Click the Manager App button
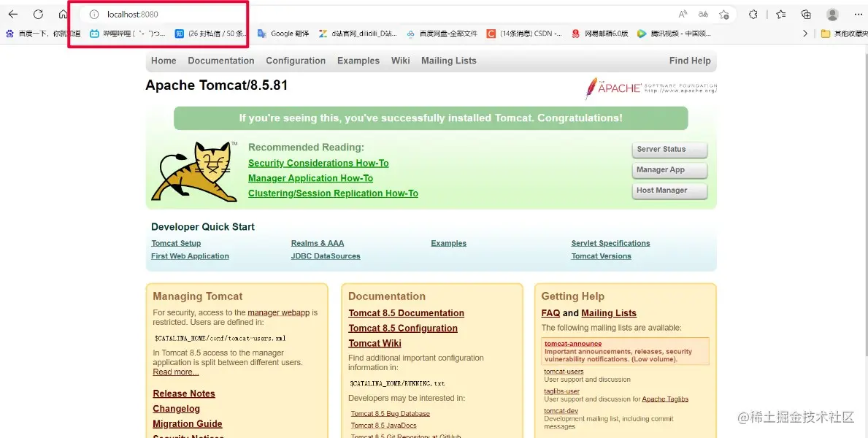Screen dimensions: 868x438 [x=669, y=170]
